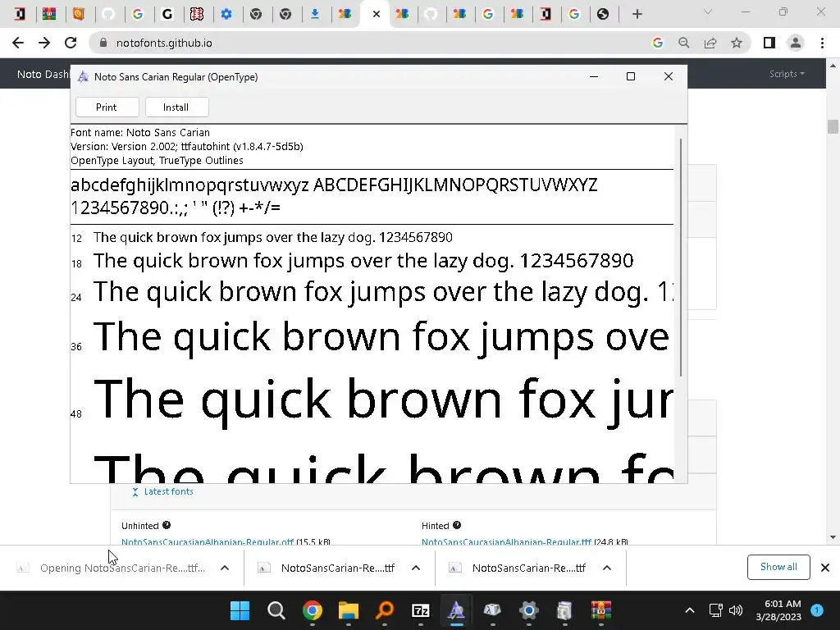Open the clock and calendar flyout

(x=778, y=610)
